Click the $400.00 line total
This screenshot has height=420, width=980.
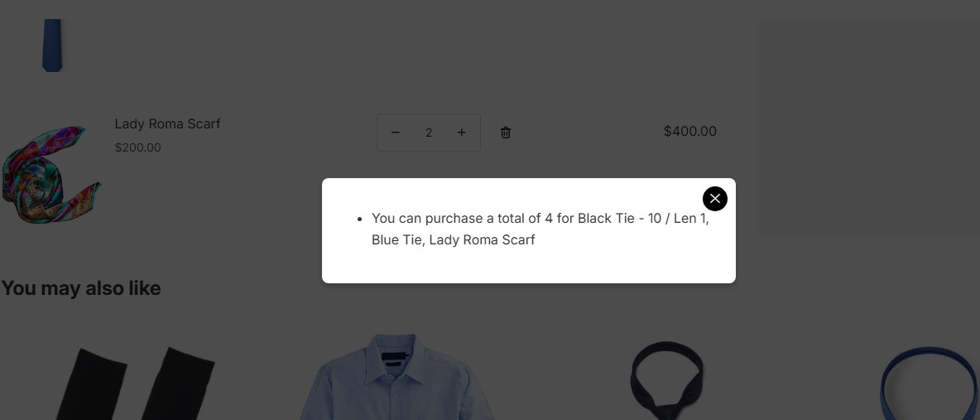pos(689,131)
